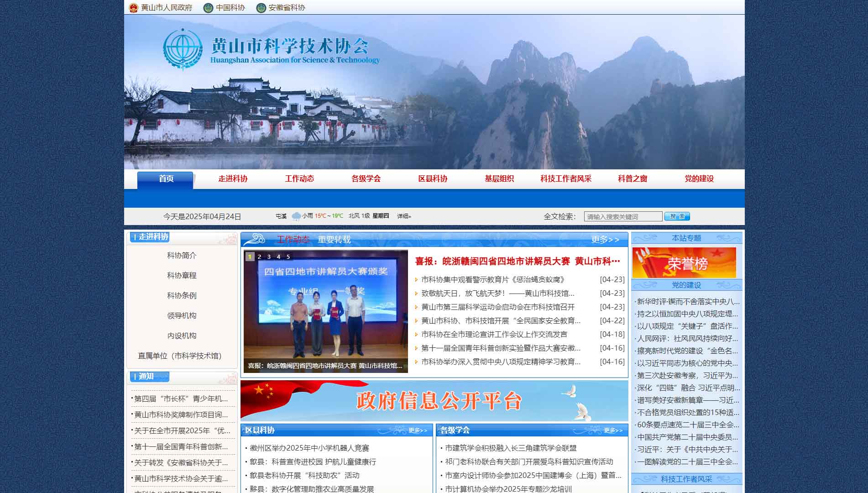The width and height of the screenshot is (868, 493).
Task: Open 歙县老科协开展“科技助农”活动
Action: coord(304,476)
